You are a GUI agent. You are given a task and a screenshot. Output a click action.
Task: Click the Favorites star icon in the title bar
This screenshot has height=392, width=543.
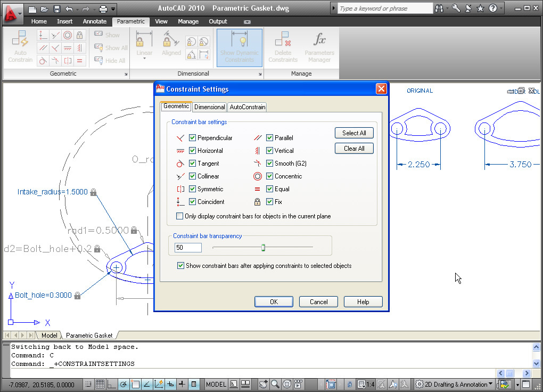480,9
